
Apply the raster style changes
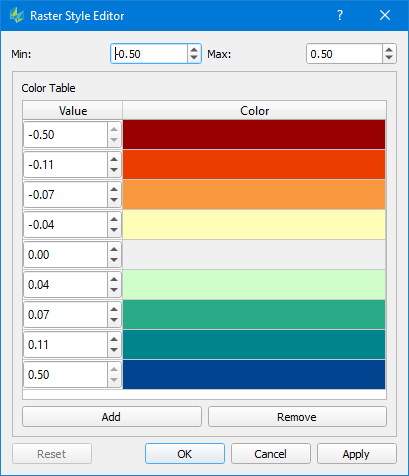356,454
